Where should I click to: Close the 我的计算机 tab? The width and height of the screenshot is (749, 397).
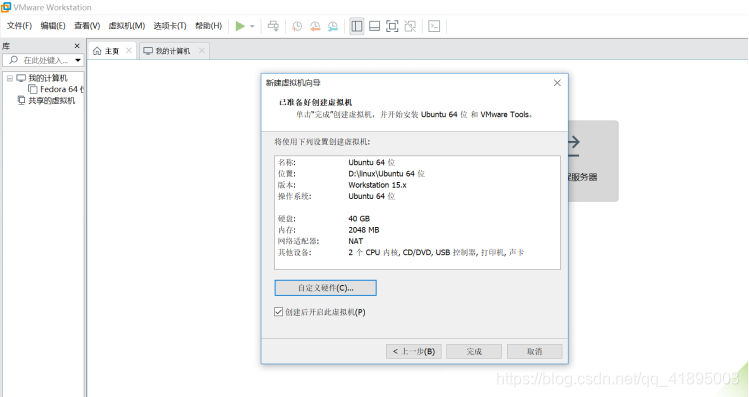[x=202, y=51]
